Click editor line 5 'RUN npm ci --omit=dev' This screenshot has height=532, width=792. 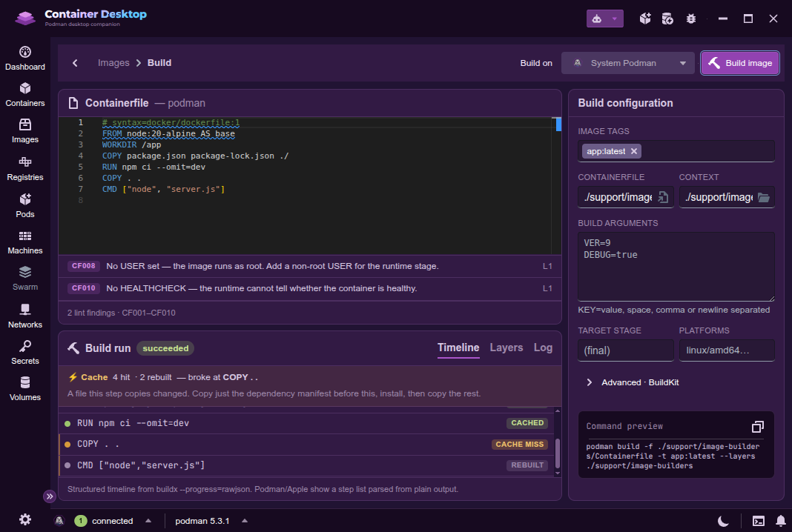[154, 167]
